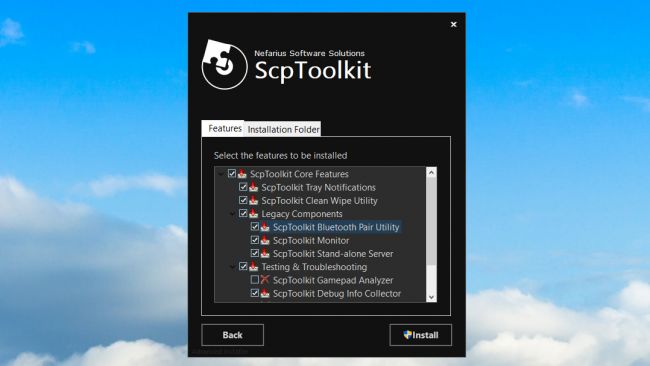This screenshot has height=366, width=650.
Task: Collapse the Legacy Components node
Action: pos(233,214)
